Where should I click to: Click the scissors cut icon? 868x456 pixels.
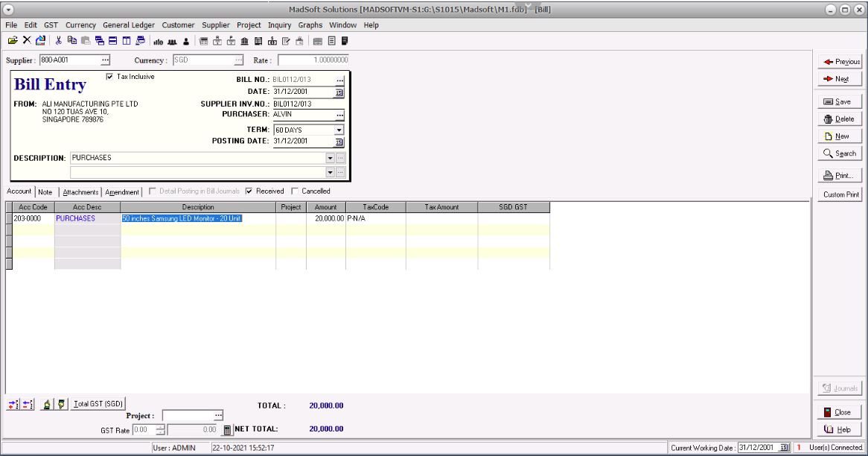[x=58, y=40]
